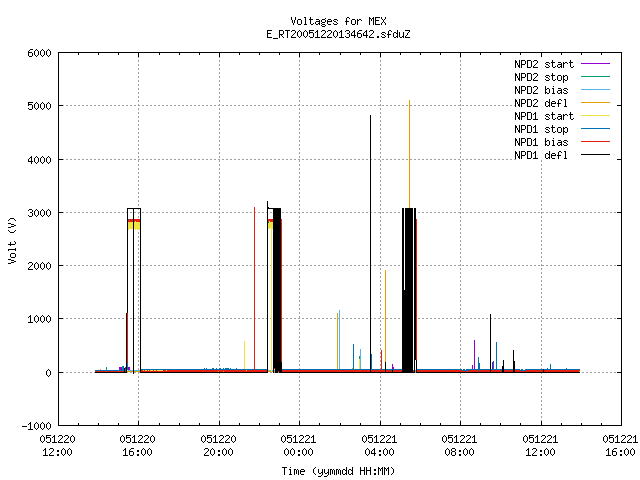The width and height of the screenshot is (640, 480).
Task: Click the chart title "Voltages for MEX"
Action: click(x=338, y=21)
